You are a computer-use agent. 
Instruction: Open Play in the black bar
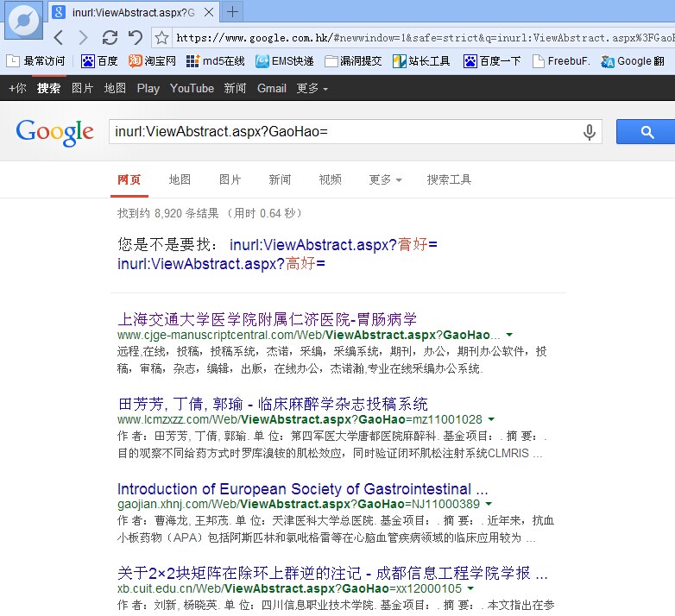(148, 88)
